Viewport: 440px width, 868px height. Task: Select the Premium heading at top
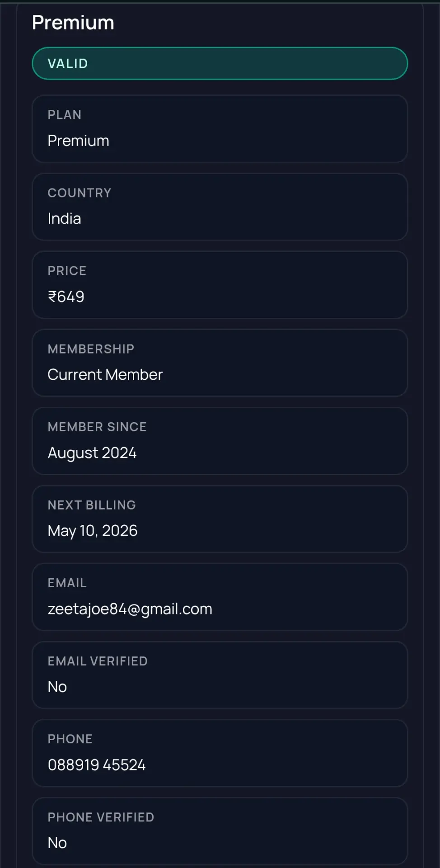click(x=73, y=23)
